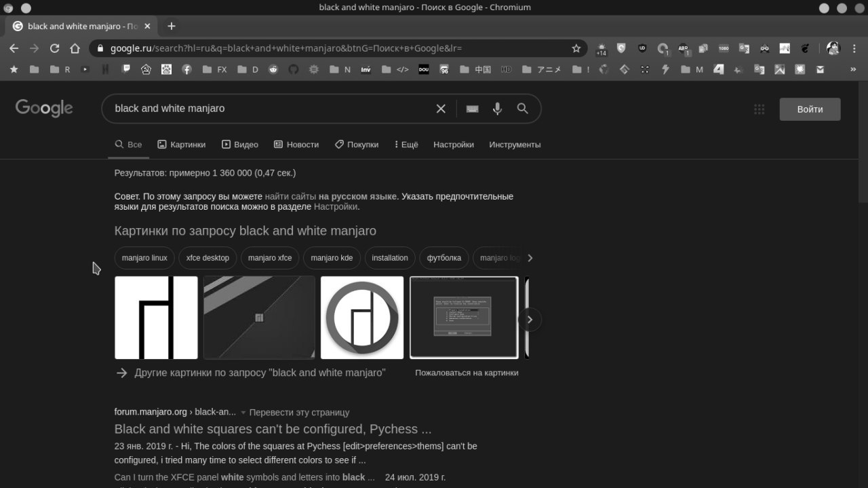Go back to the previous page
Viewport: 868px width, 488px height.
(x=14, y=48)
